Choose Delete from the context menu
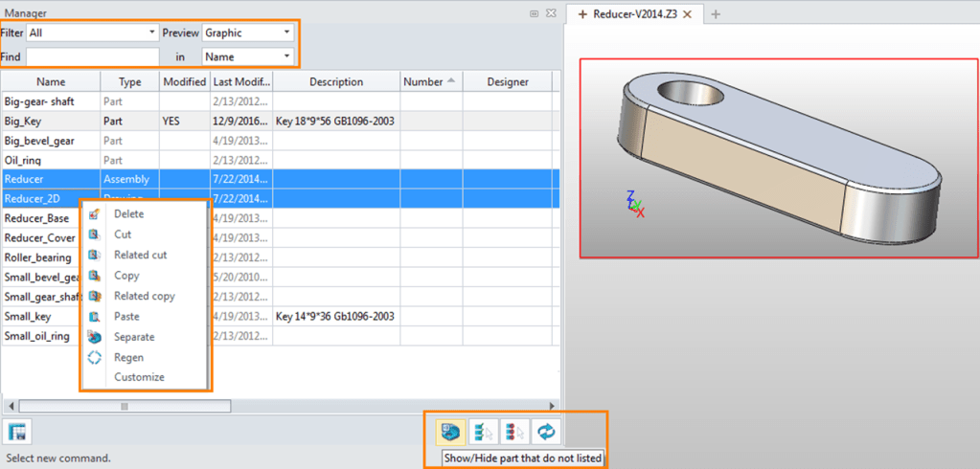 pos(128,214)
